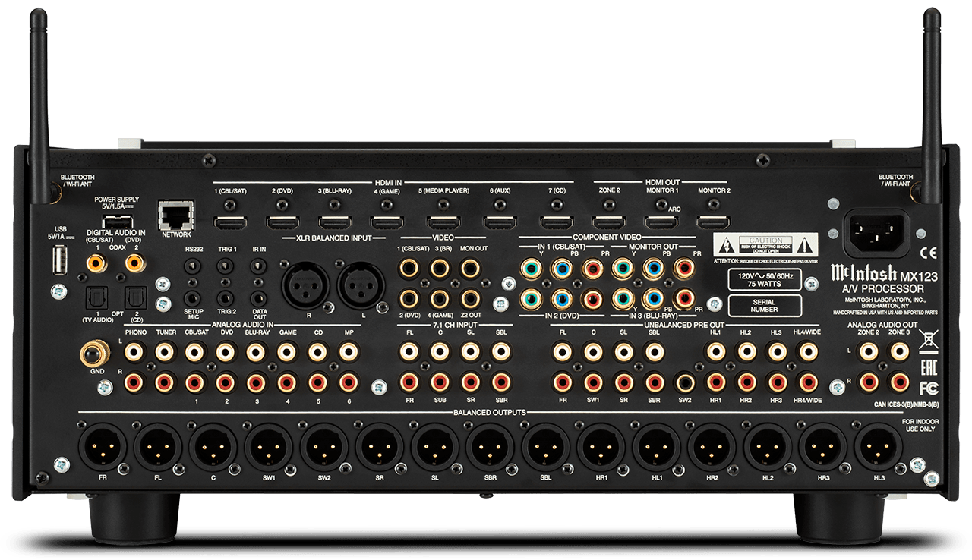Click the Z2 OUT composite video jack
972x560 pixels.
pos(471,298)
